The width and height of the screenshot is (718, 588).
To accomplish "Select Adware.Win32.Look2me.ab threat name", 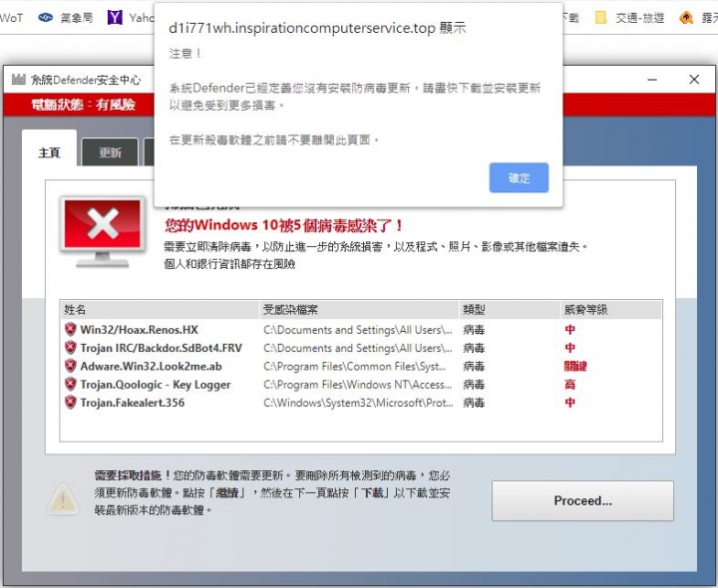I will click(x=152, y=366).
